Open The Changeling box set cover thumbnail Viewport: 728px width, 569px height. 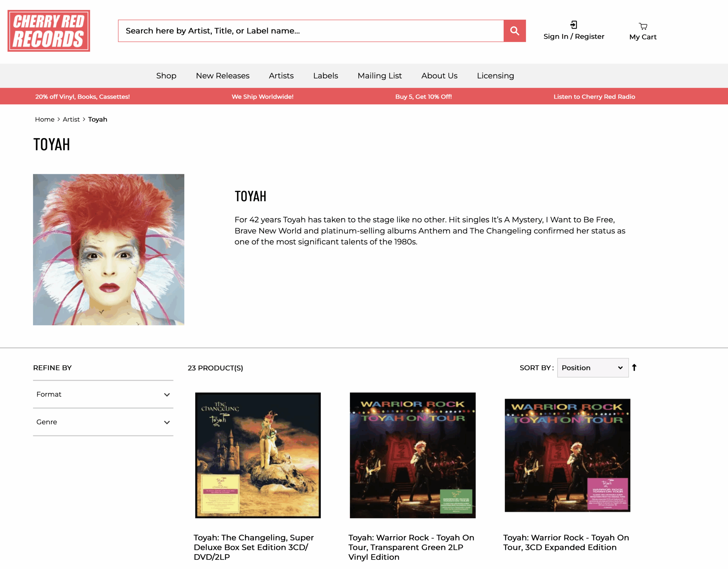click(258, 455)
